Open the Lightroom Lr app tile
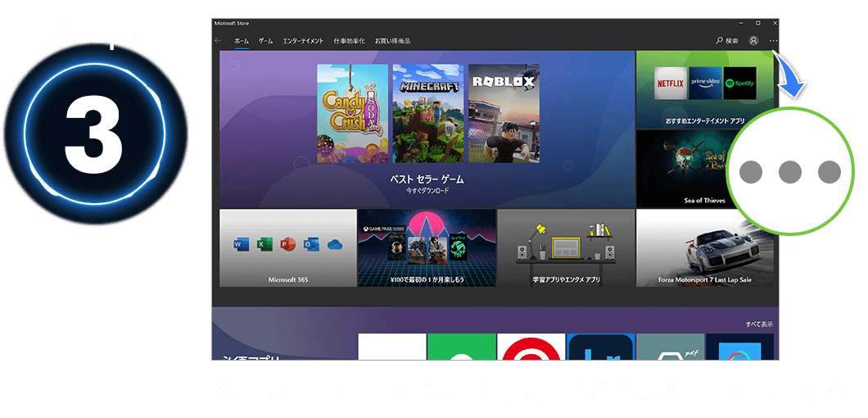 coord(600,347)
